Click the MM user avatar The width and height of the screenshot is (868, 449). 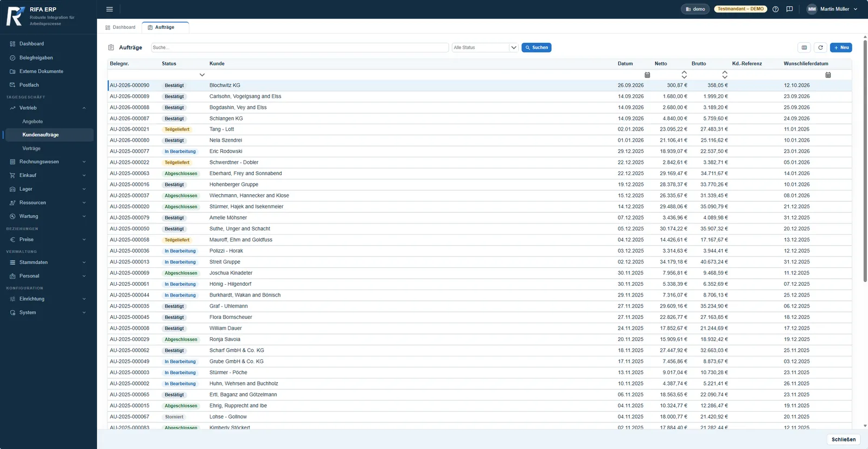[x=812, y=9]
